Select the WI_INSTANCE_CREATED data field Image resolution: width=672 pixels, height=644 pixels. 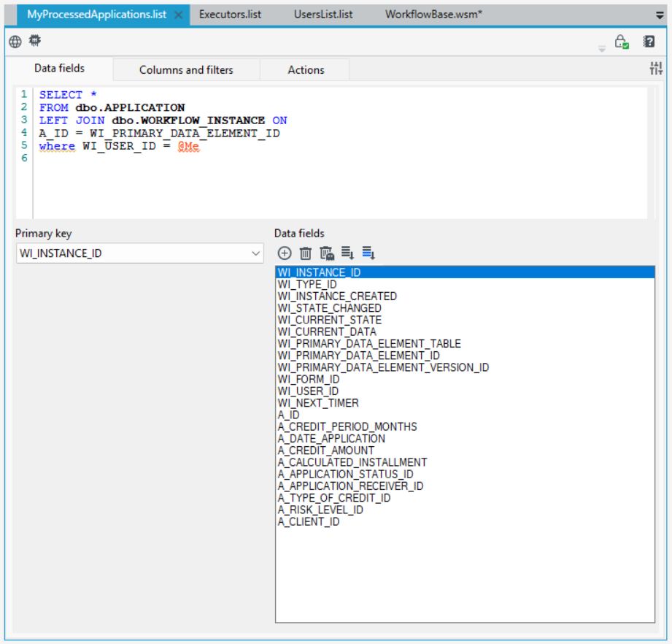click(x=465, y=296)
